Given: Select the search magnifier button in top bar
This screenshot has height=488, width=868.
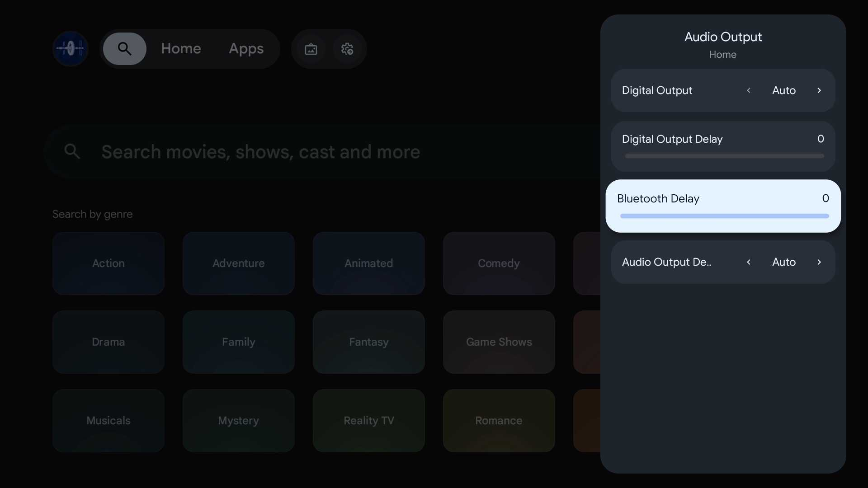Looking at the screenshot, I should pyautogui.click(x=124, y=48).
